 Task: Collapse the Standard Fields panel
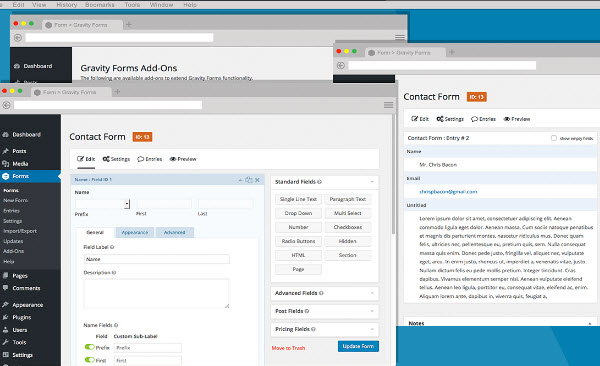(372, 182)
